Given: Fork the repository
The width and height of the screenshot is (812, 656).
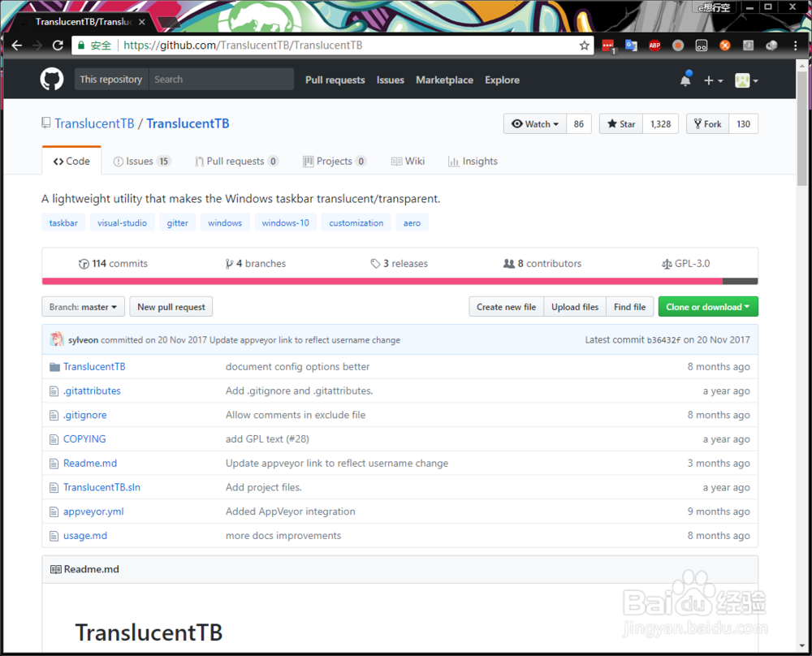Looking at the screenshot, I should tap(707, 123).
